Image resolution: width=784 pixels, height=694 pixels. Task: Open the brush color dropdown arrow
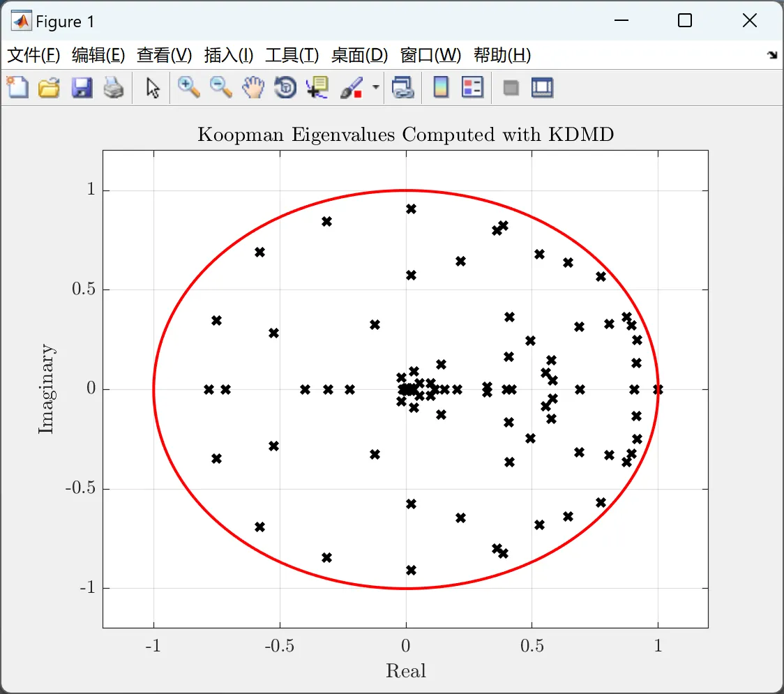pos(375,87)
